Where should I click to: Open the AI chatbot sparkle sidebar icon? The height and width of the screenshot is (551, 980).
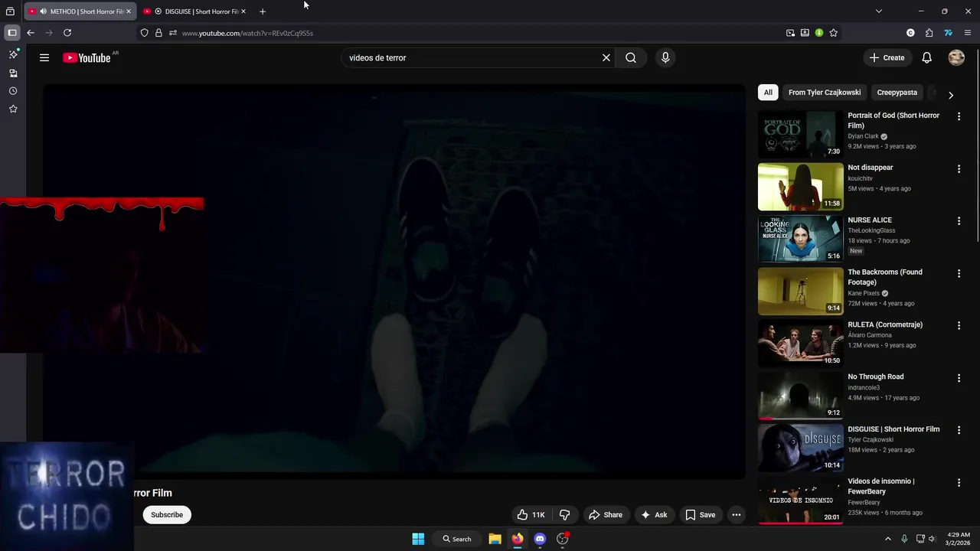(x=13, y=54)
